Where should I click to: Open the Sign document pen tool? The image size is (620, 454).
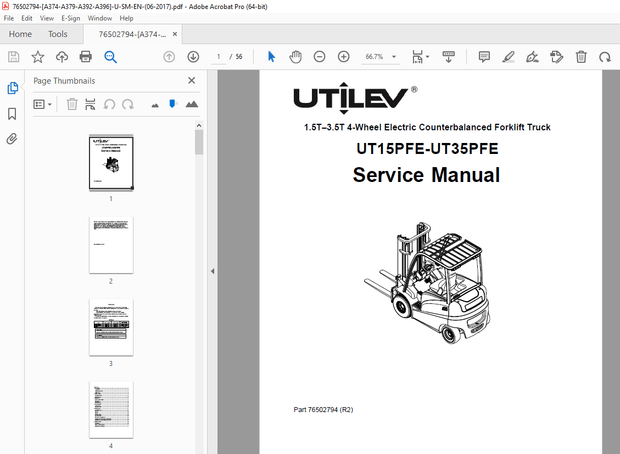[532, 57]
